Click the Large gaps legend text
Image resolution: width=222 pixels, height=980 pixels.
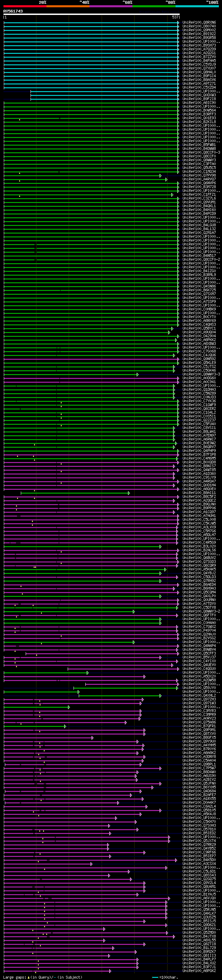point(15,977)
